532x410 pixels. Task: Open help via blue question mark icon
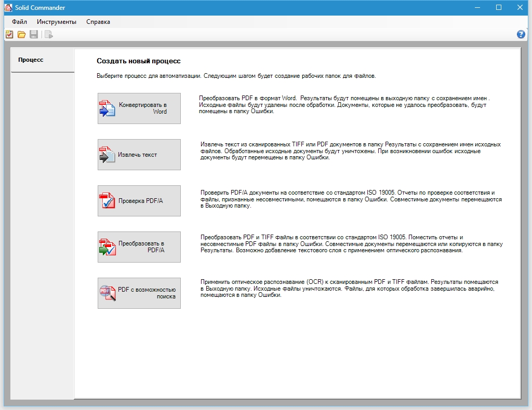point(521,34)
